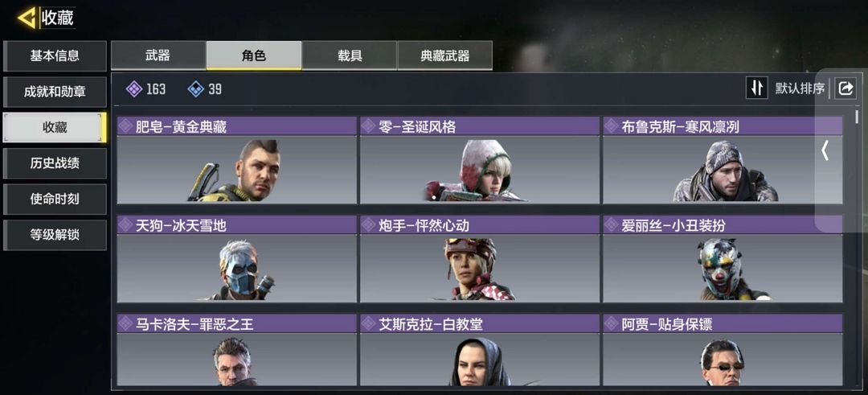Viewport: 868px width, 395px height.
Task: Open the 典藏武器 tab
Action: pos(445,56)
